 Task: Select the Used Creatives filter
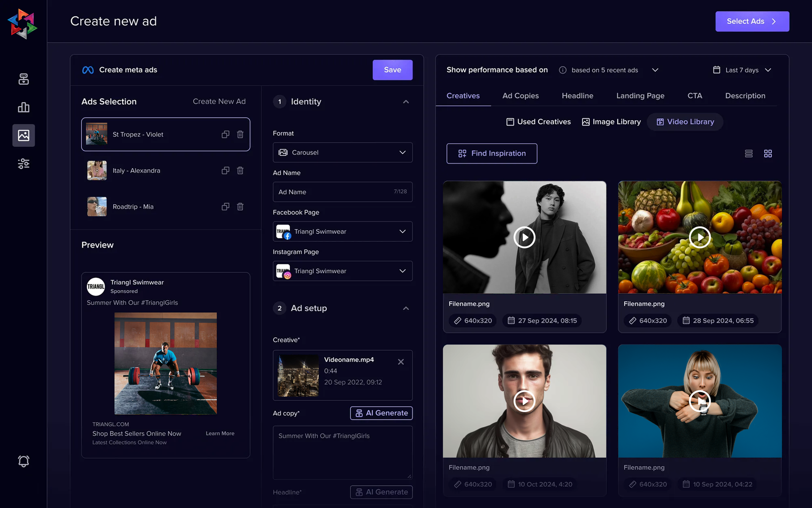538,122
